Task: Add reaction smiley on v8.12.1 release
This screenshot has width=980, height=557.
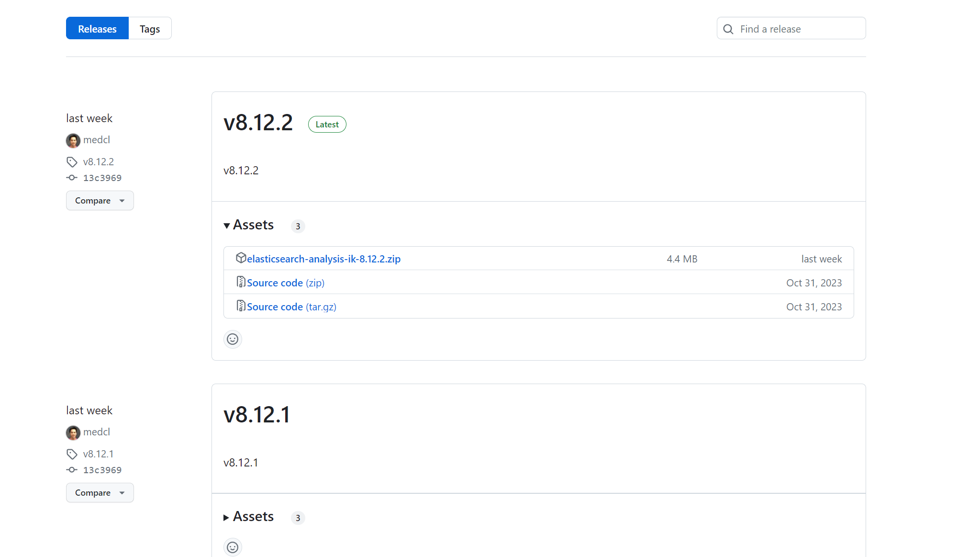Action: tap(233, 547)
